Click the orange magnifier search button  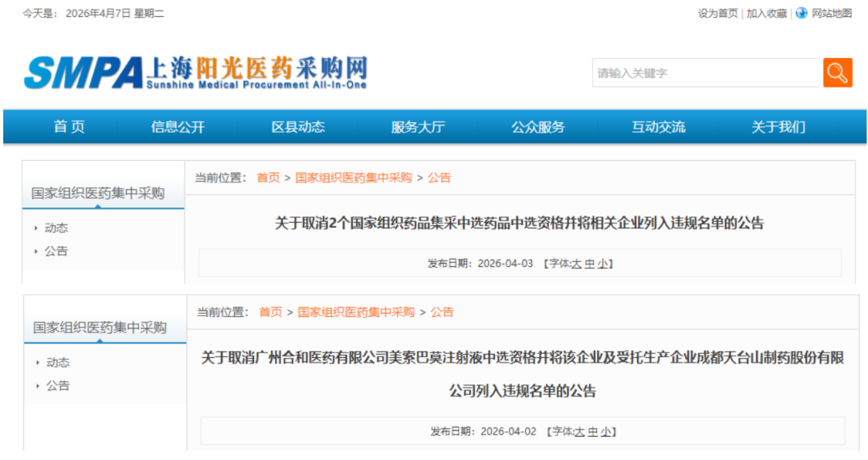click(837, 73)
